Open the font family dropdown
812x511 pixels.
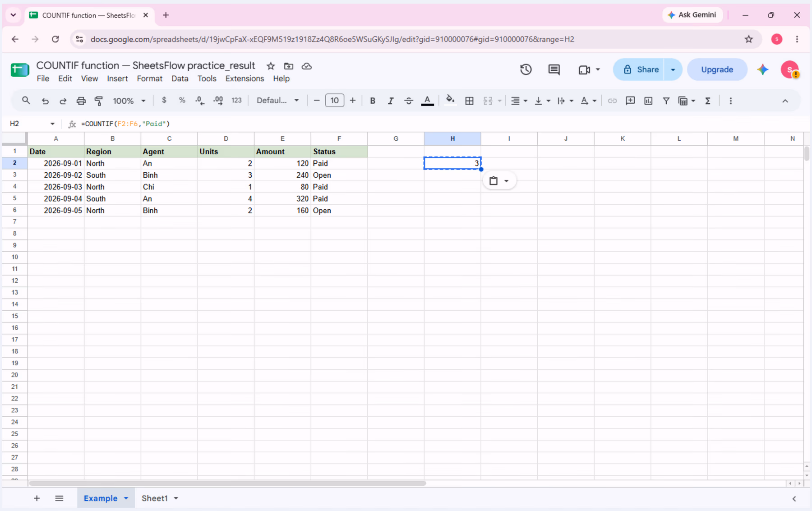pos(277,101)
